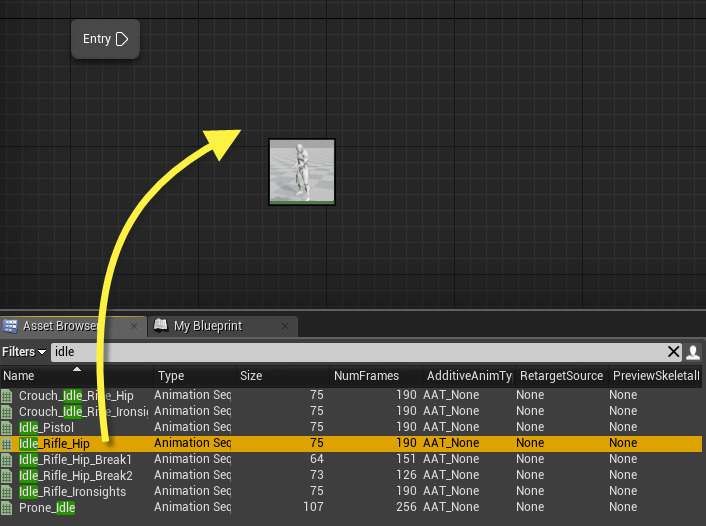Select the Idle_Pistol animation asset

(x=46, y=427)
